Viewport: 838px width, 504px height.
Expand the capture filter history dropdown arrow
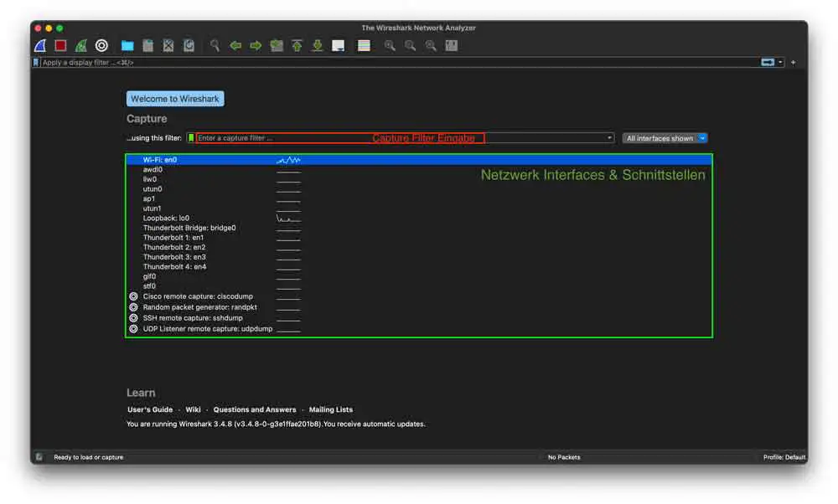pos(609,138)
